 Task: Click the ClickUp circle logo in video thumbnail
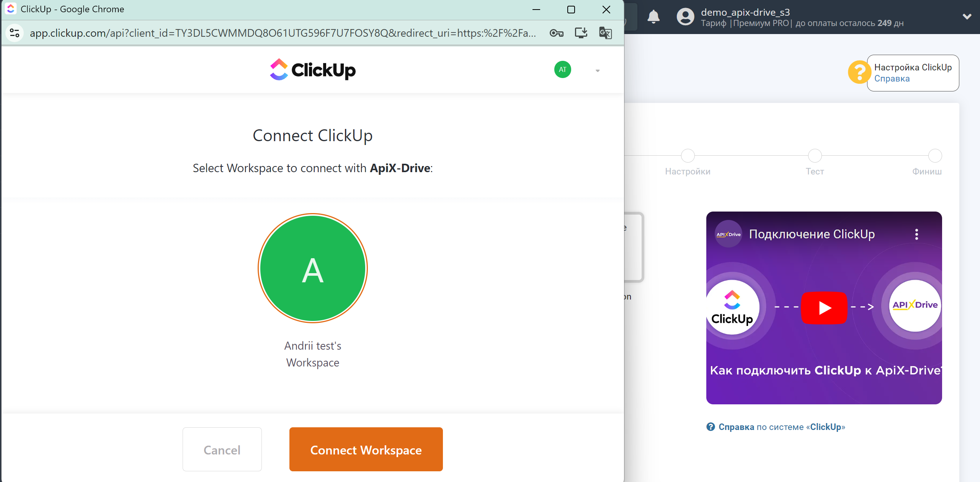(x=732, y=307)
